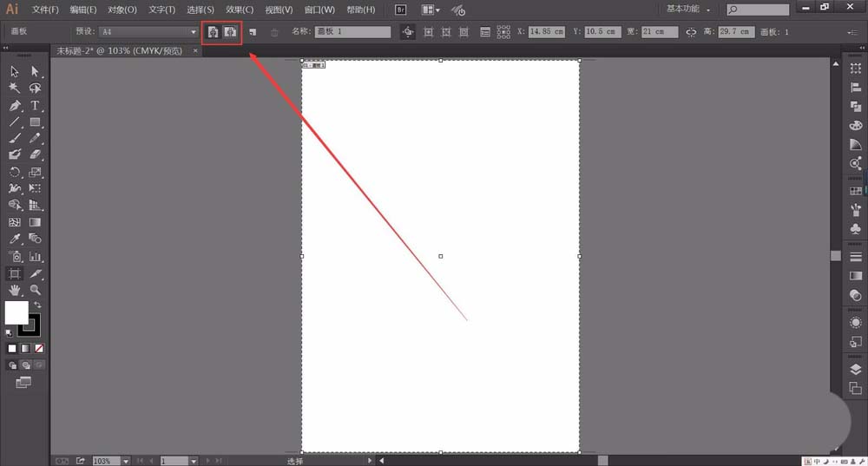Select the Pen tool
The image size is (868, 466).
coord(15,105)
